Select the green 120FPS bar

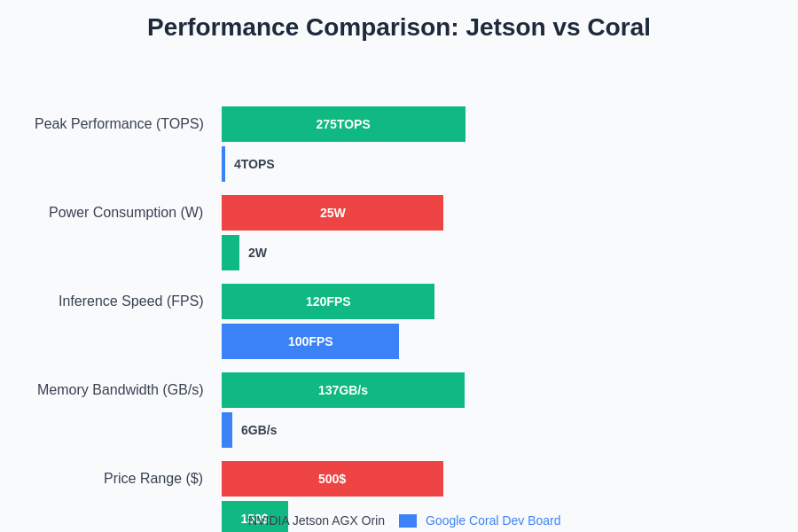[328, 301]
